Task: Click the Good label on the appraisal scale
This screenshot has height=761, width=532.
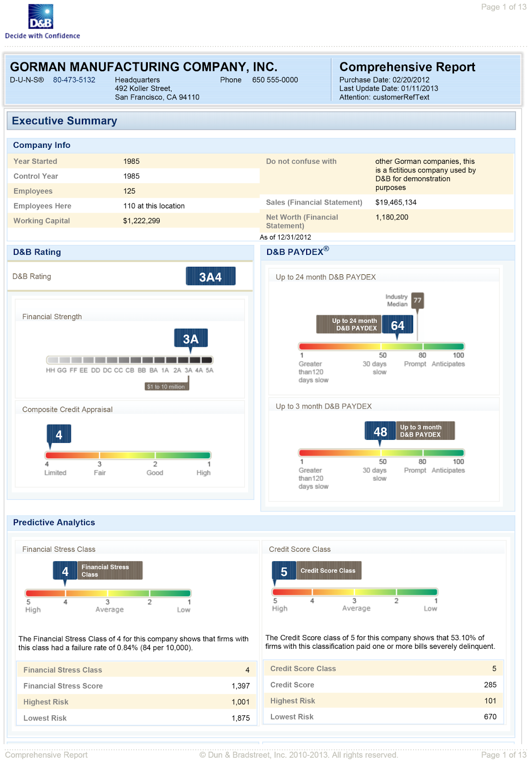Action: (x=155, y=473)
